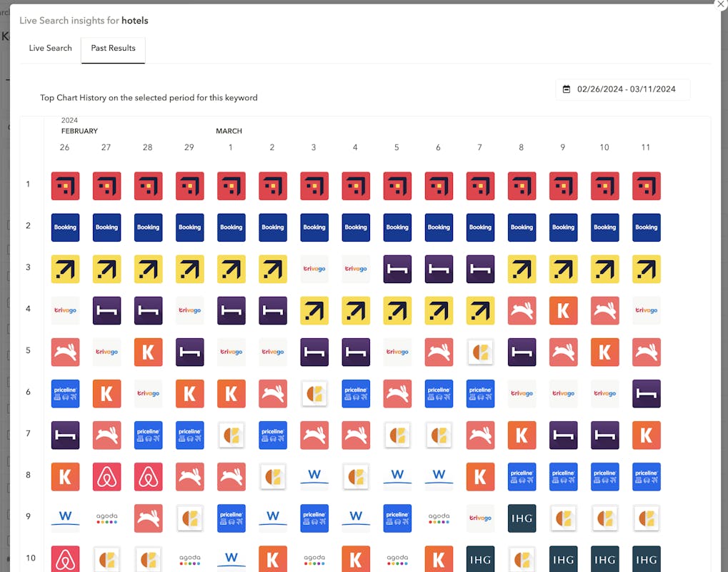Click Hopper rabbit icon ranked 4 on March 8
This screenshot has width=728, height=572.
pos(522,311)
